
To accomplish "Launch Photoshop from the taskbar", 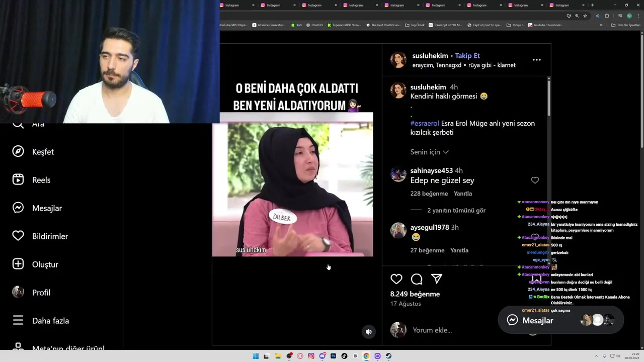I will tap(333, 356).
